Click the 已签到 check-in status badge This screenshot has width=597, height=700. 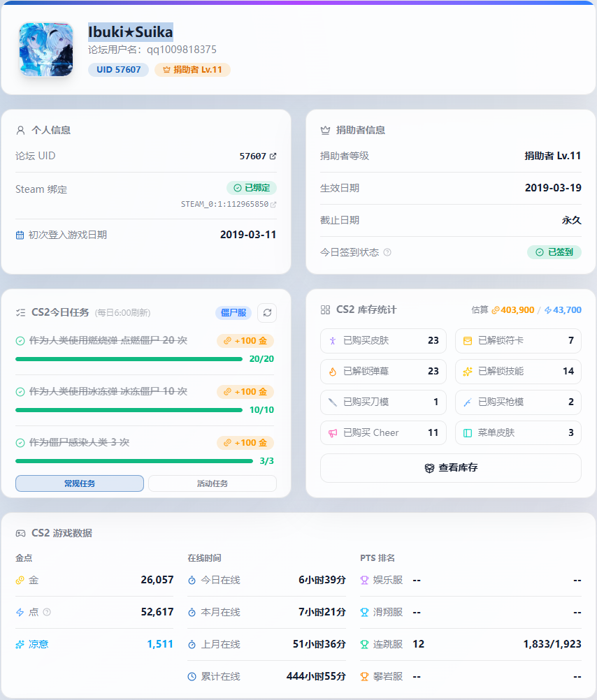554,252
